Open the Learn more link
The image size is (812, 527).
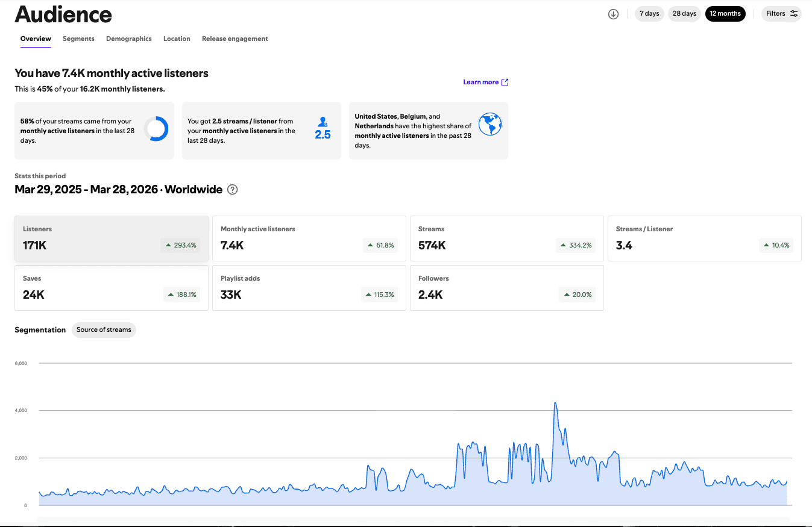(481, 82)
